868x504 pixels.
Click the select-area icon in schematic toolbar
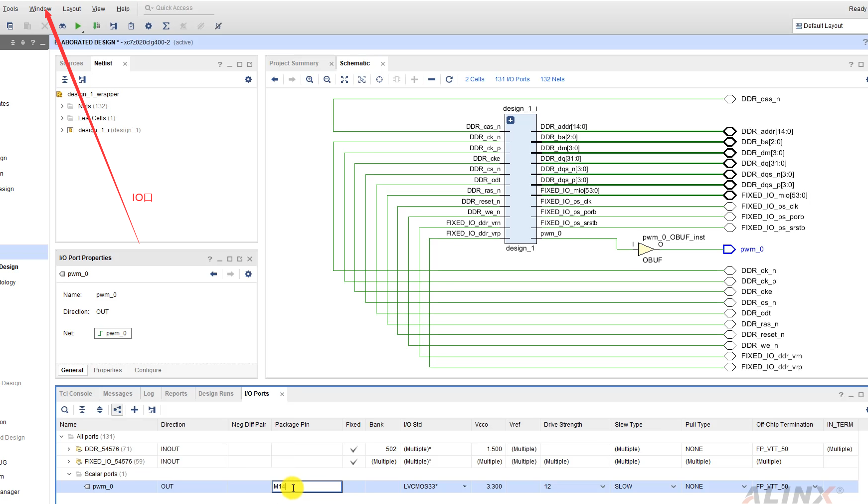[362, 79]
